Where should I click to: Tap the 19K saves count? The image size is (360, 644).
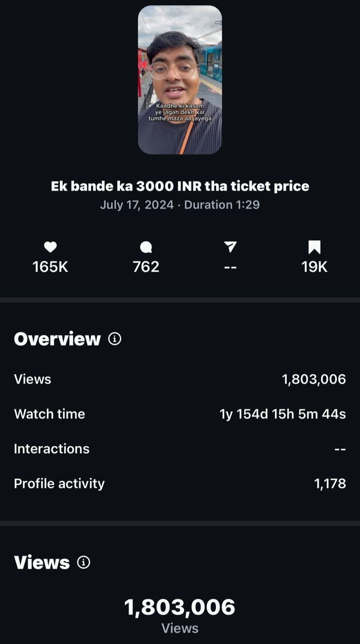(314, 266)
